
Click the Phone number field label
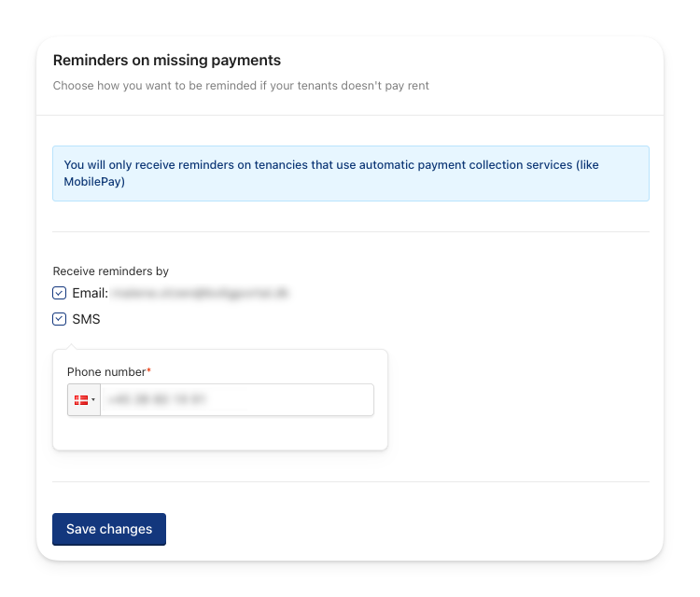click(x=106, y=371)
